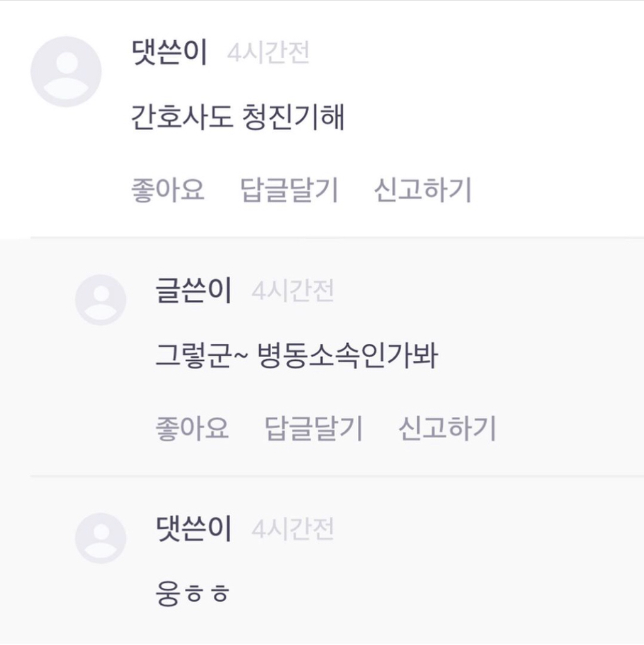Select the reply text 그렇군~ 병동소속인가봐
This screenshot has width=644, height=645.
(296, 357)
